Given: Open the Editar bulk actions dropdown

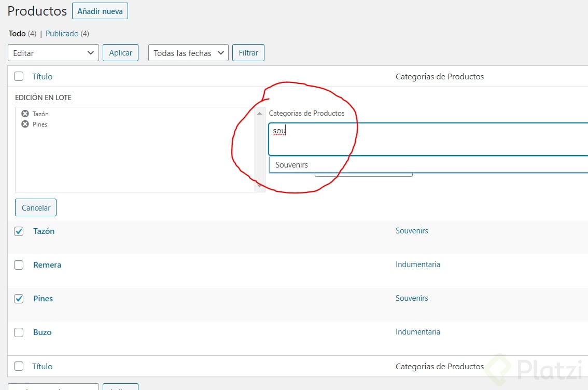Looking at the screenshot, I should point(53,53).
